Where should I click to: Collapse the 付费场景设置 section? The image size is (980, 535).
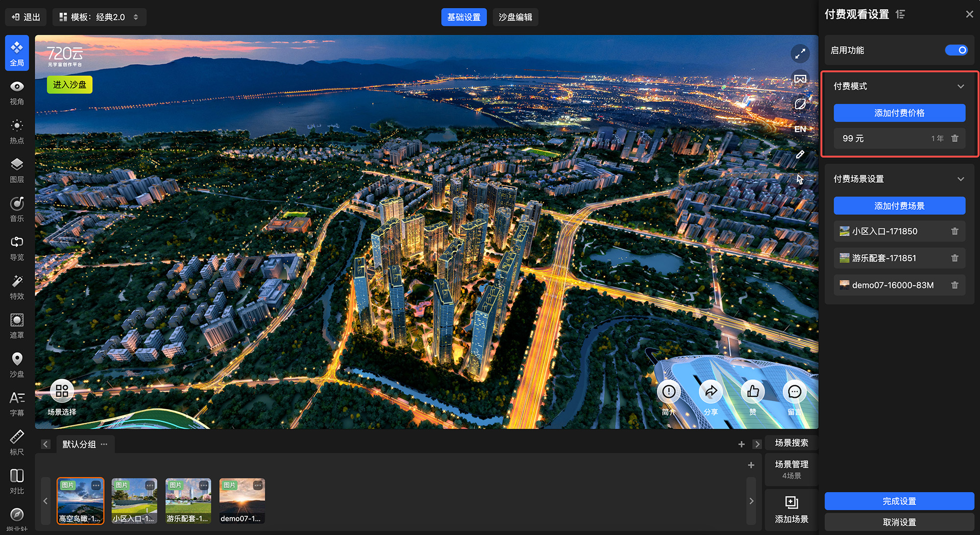pos(960,179)
